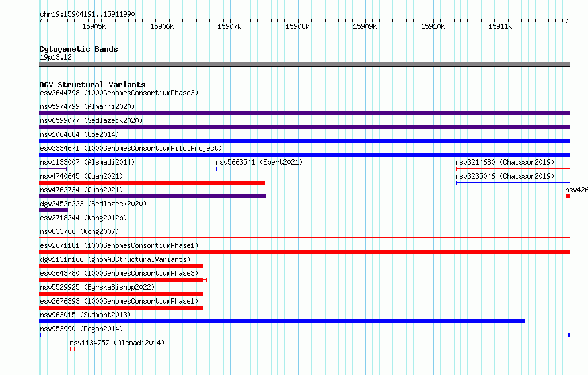588x375 pixels.
Task: Click the nsv4762734 (Quan2021) label
Action: tap(81, 190)
